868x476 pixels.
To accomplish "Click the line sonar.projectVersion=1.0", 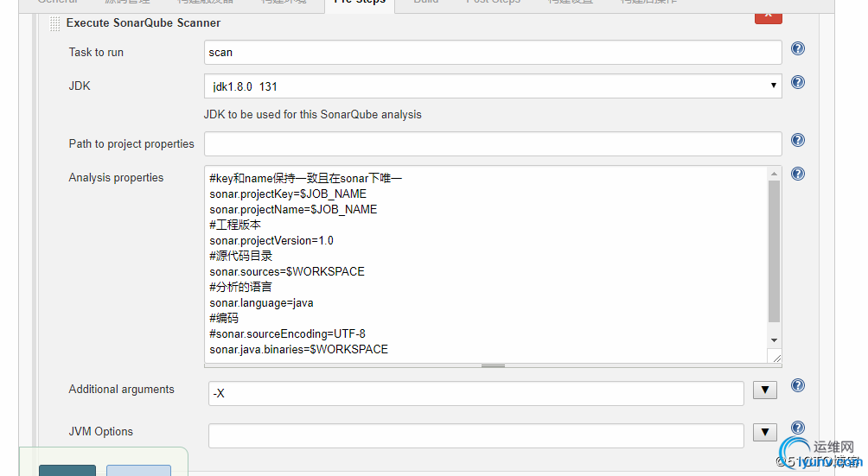I will coord(271,240).
